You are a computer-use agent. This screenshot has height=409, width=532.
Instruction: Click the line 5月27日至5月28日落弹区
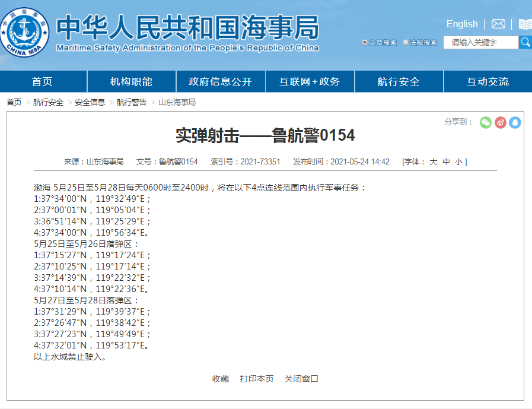click(87, 300)
